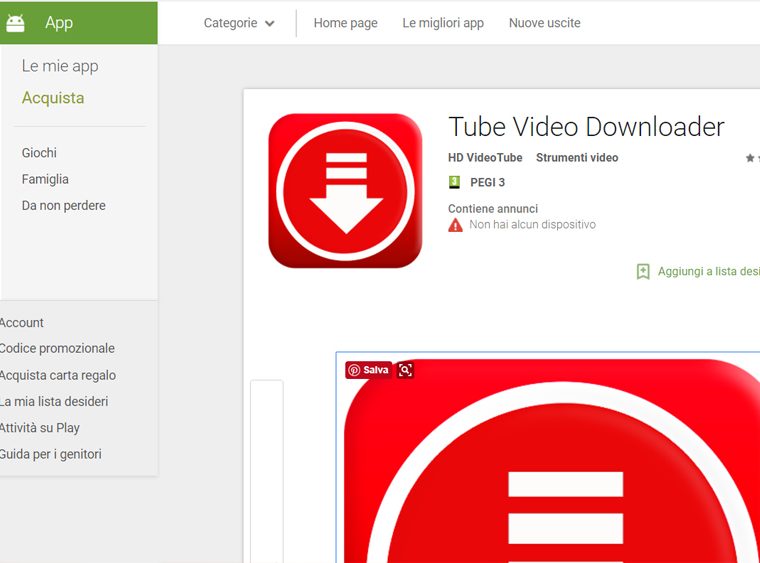Image resolution: width=760 pixels, height=563 pixels.
Task: Open Le mie app in the sidebar
Action: (x=60, y=66)
